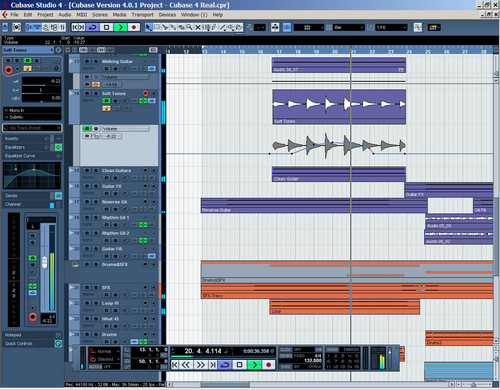The width and height of the screenshot is (500, 390).
Task: Stop playback from top toolbar
Action: coord(107,27)
